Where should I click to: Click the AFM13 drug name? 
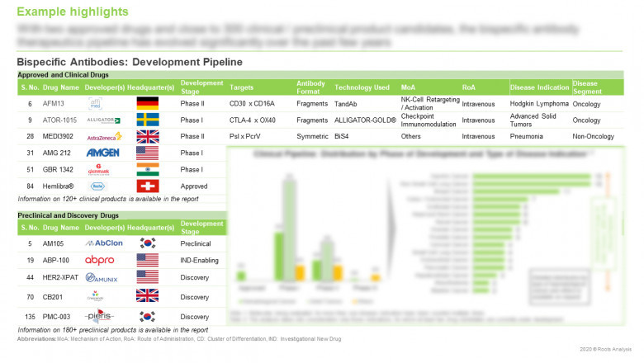[x=54, y=104]
